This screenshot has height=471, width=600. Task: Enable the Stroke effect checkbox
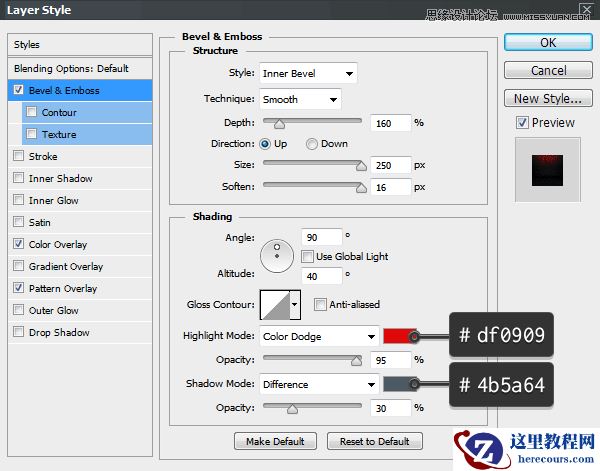tap(19, 156)
